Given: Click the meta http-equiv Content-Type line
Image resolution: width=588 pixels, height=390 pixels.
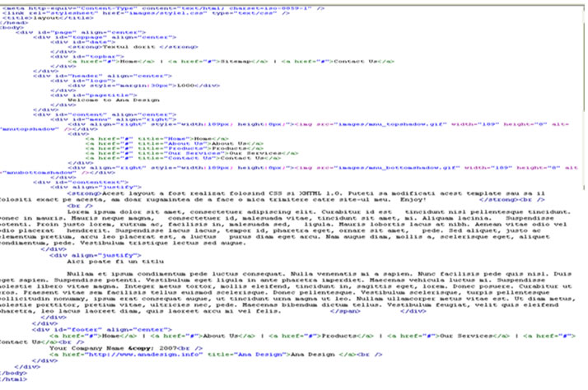Looking at the screenshot, I should pyautogui.click(x=163, y=8).
